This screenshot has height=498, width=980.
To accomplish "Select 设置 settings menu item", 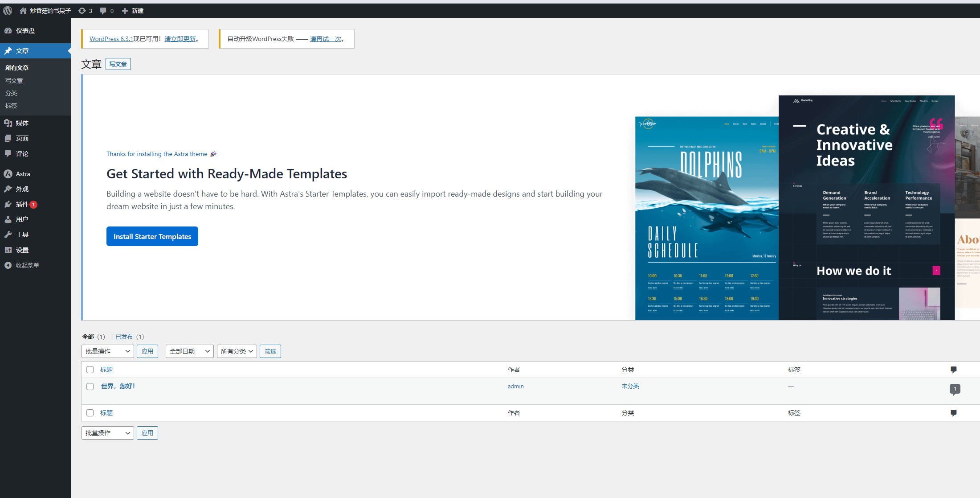I will tap(22, 250).
